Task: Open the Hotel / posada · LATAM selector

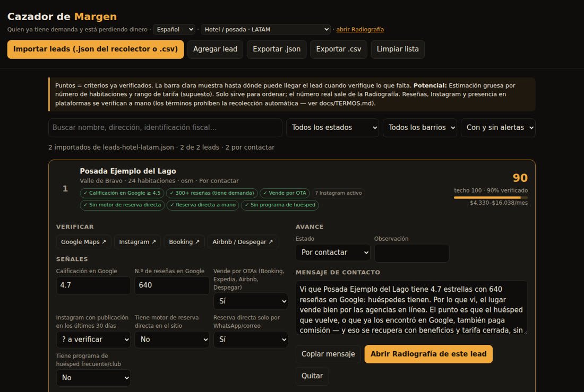Action: point(265,29)
